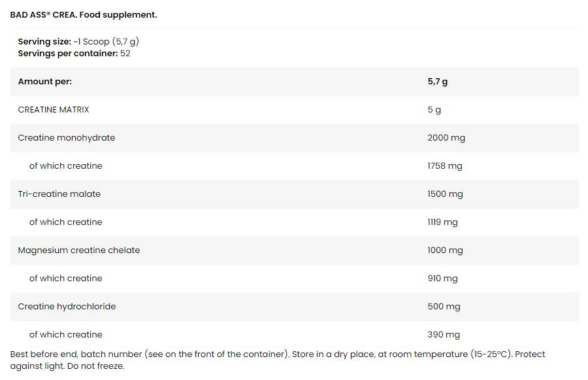Image resolution: width=588 pixels, height=380 pixels.
Task: Click the 390 mg value
Action: (444, 335)
